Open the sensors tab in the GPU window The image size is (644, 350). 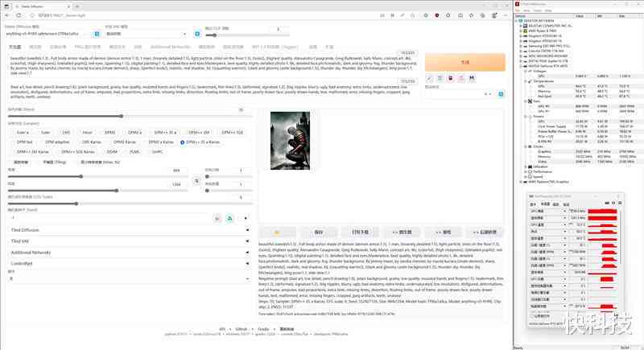(x=545, y=204)
